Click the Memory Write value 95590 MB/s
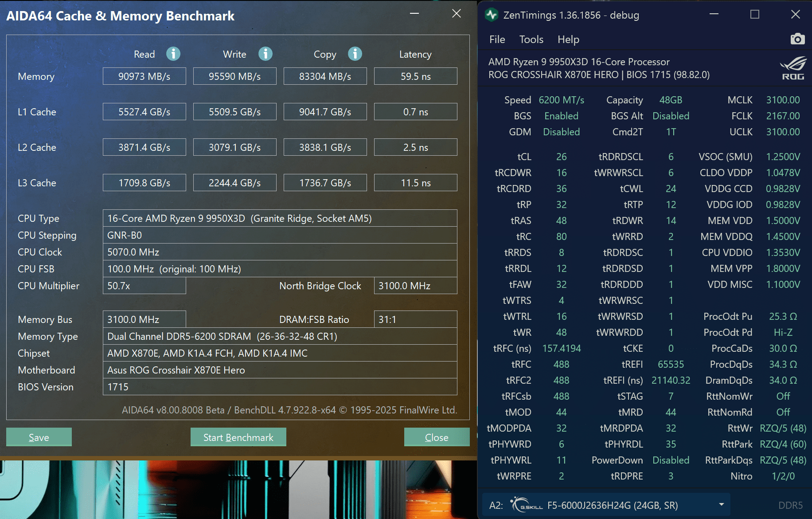 (235, 76)
